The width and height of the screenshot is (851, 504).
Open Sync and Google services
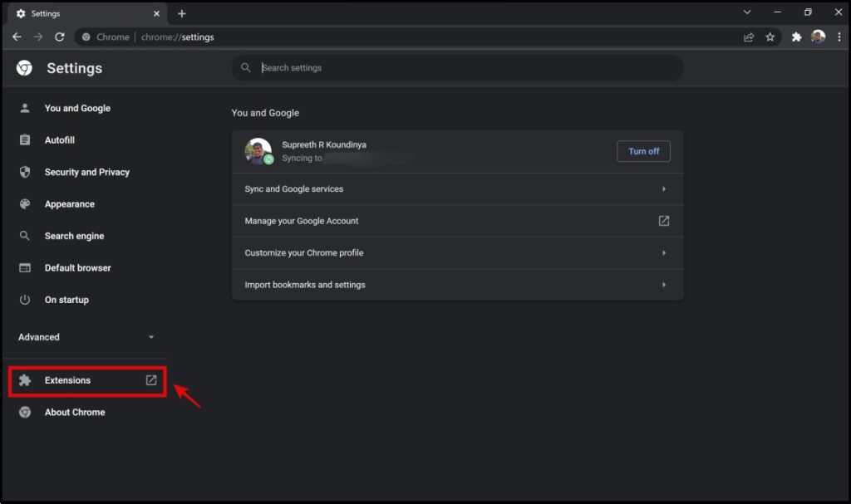tap(458, 188)
